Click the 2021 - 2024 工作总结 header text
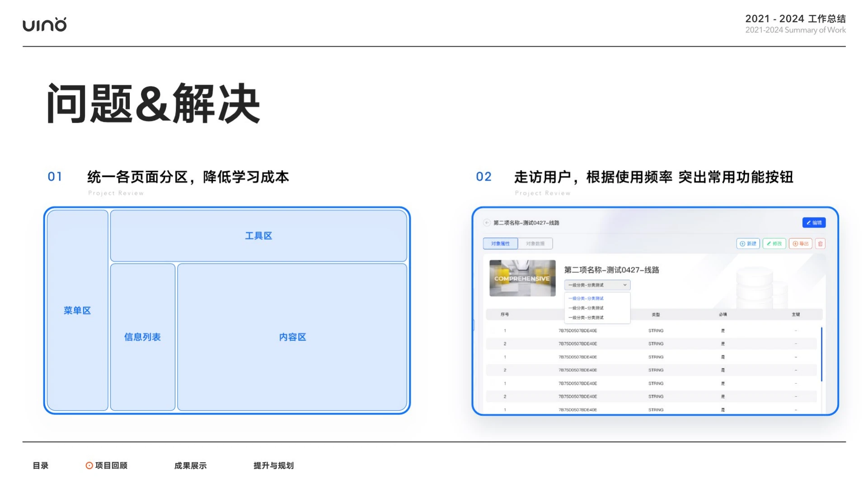The width and height of the screenshot is (868, 488). tap(795, 19)
